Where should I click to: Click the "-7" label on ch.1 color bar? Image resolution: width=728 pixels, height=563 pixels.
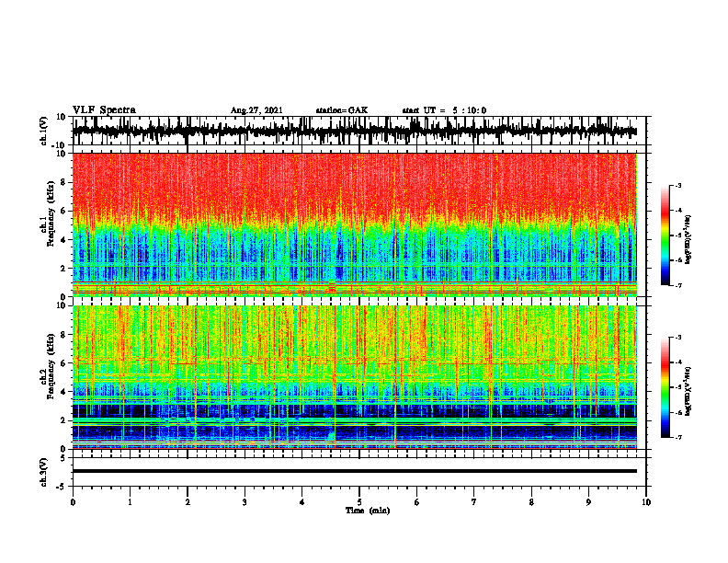pyautogui.click(x=678, y=285)
